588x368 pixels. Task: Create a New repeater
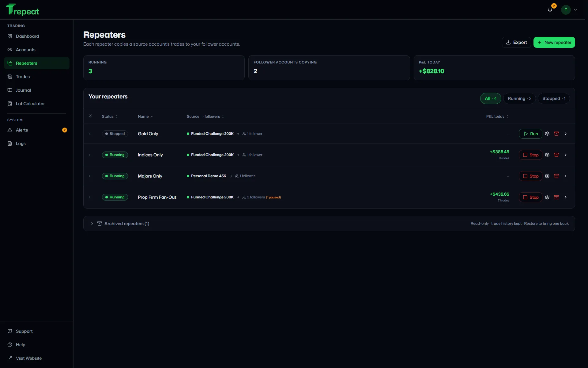click(x=554, y=42)
